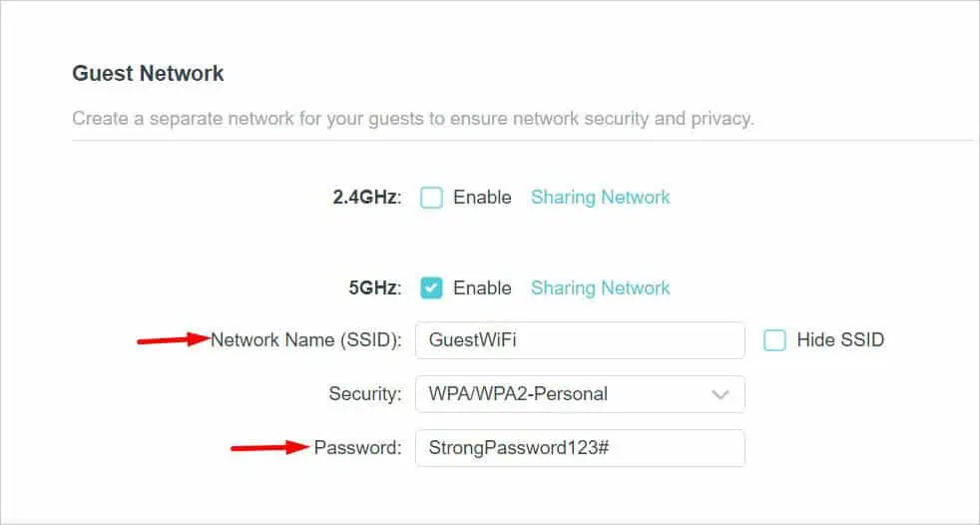The image size is (980, 525).
Task: Click the Security label text
Action: [x=364, y=394]
